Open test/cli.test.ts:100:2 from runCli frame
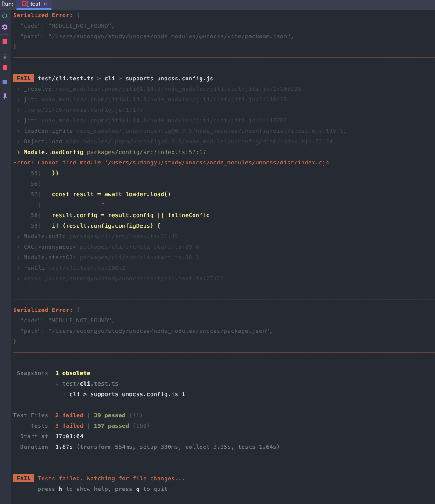The width and height of the screenshot is (435, 504). click(87, 268)
